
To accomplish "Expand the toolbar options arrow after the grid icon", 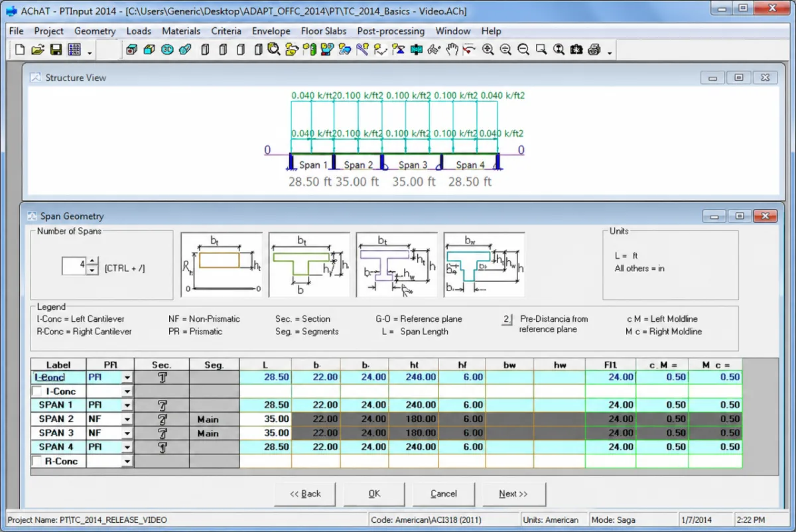I will (90, 52).
